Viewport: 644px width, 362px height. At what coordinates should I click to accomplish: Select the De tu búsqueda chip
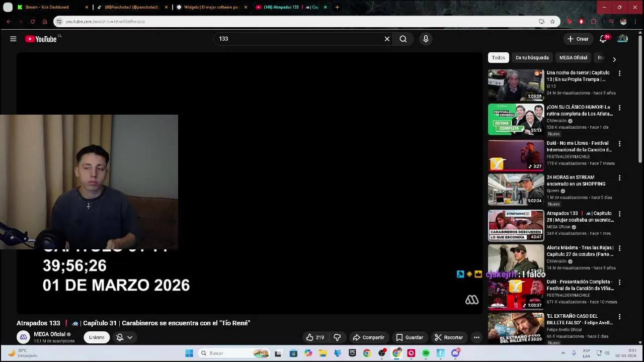pyautogui.click(x=532, y=57)
